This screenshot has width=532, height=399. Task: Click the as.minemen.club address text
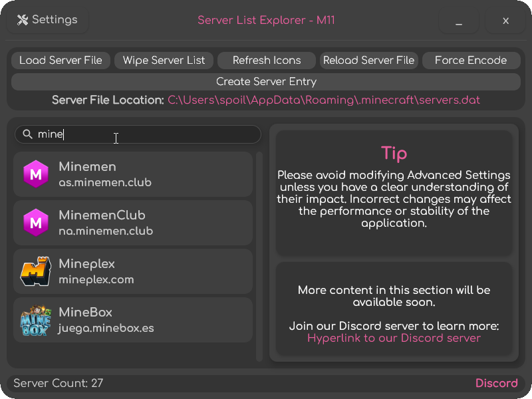[105, 182]
